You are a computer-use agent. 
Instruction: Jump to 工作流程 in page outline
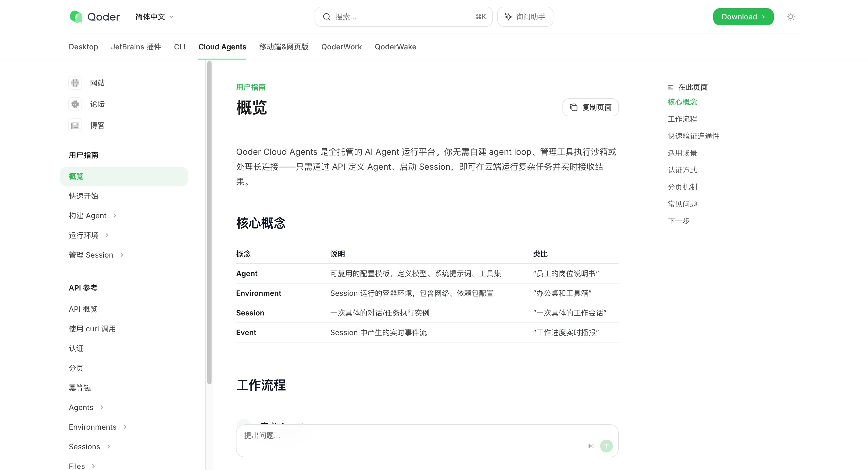pyautogui.click(x=682, y=119)
